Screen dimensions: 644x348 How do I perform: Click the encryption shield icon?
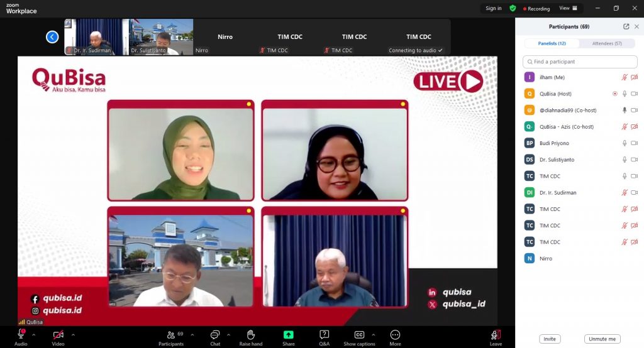[513, 8]
